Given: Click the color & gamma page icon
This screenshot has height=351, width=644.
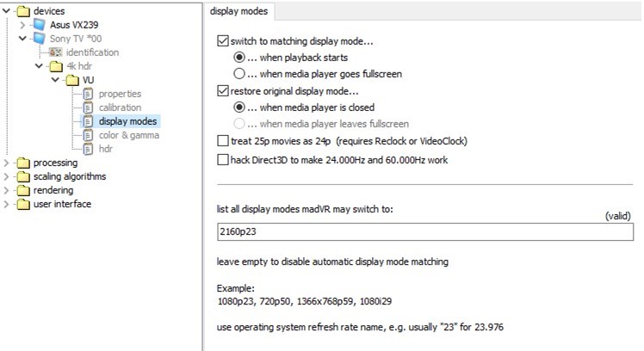Looking at the screenshot, I should click(x=88, y=135).
